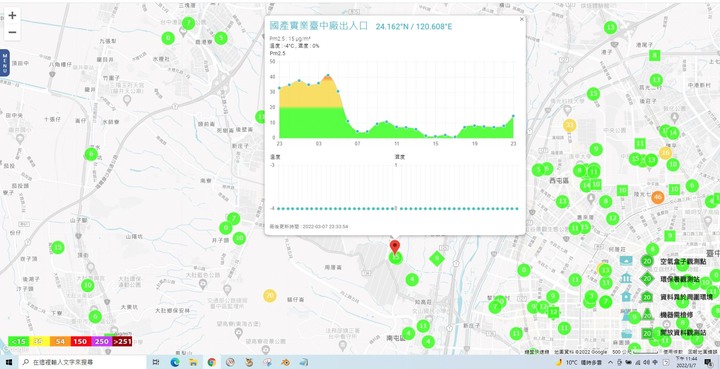Image resolution: width=720 pixels, height=369 pixels.
Task: Click the red location pin marker
Action: pyautogui.click(x=394, y=247)
